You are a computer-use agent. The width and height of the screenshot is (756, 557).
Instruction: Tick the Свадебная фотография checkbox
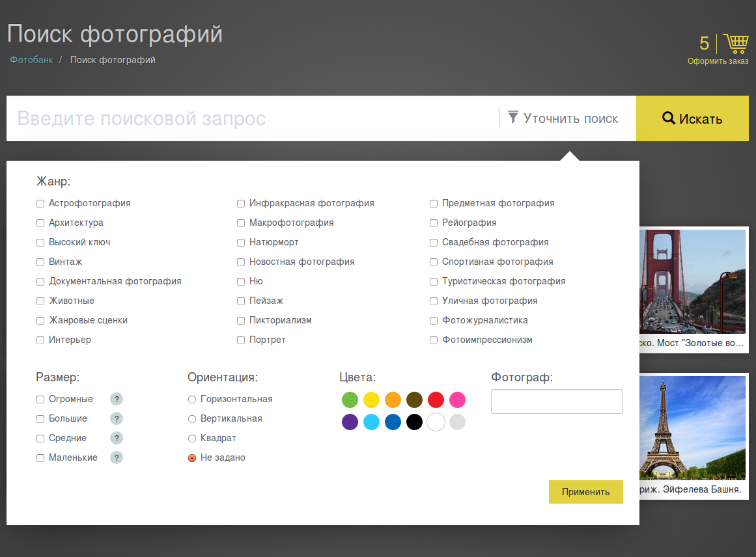click(x=434, y=243)
